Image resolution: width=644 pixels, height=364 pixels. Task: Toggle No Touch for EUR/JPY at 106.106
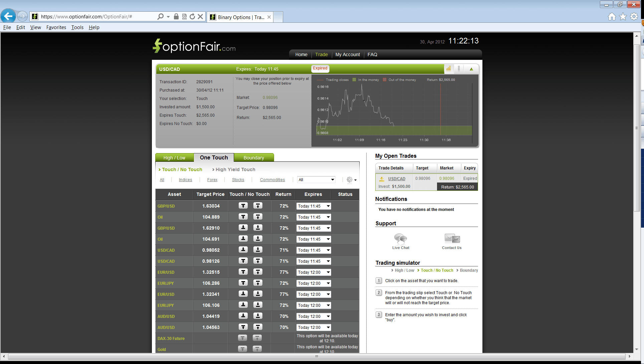[258, 305]
